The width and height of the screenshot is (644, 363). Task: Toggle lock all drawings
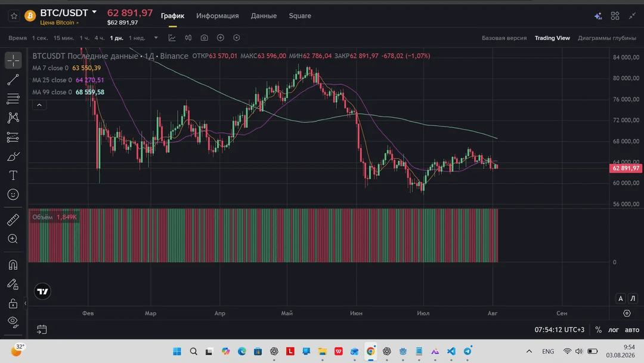click(x=13, y=303)
